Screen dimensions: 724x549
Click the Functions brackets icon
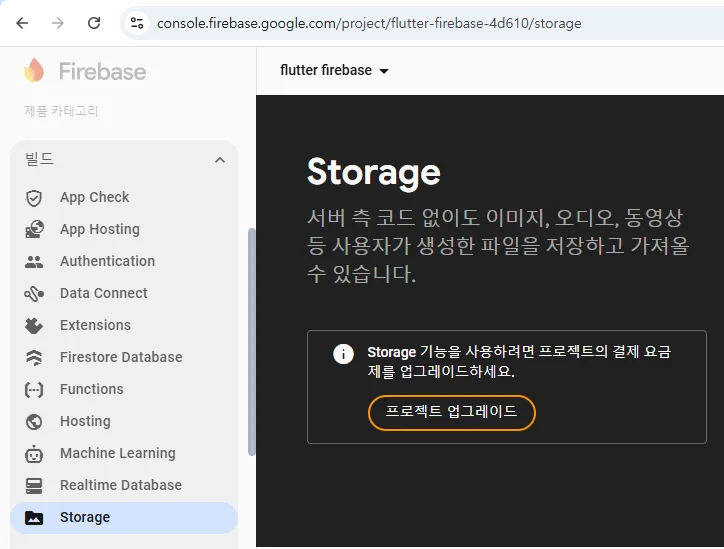point(34,390)
